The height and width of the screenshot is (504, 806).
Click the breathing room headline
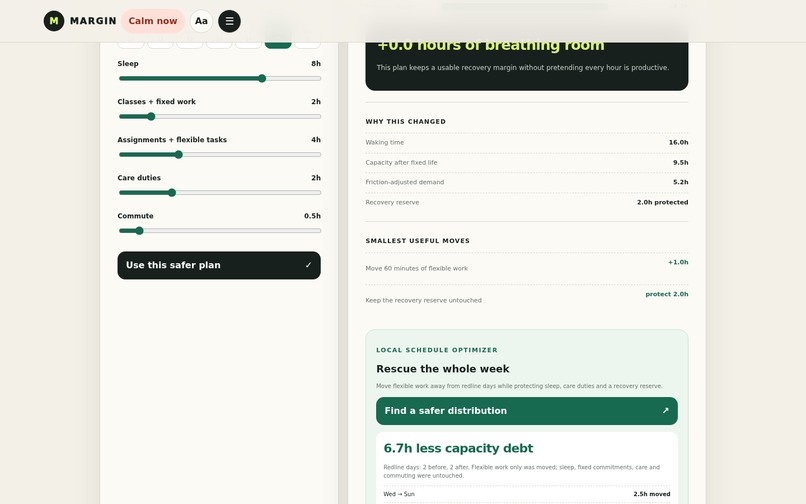(x=491, y=46)
